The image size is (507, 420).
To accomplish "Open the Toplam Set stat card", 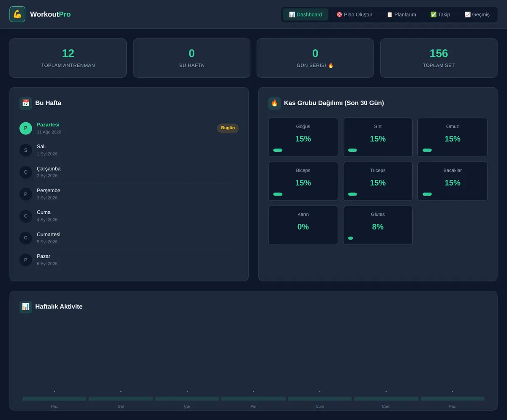I will point(439,58).
